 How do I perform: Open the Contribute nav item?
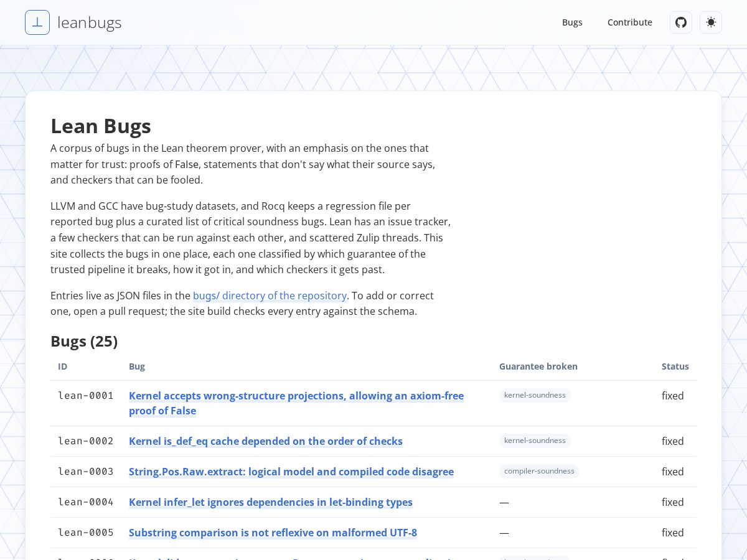[x=630, y=22]
